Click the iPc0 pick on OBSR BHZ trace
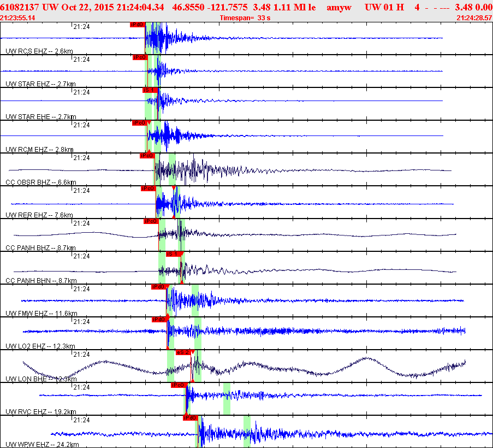 tap(147, 156)
